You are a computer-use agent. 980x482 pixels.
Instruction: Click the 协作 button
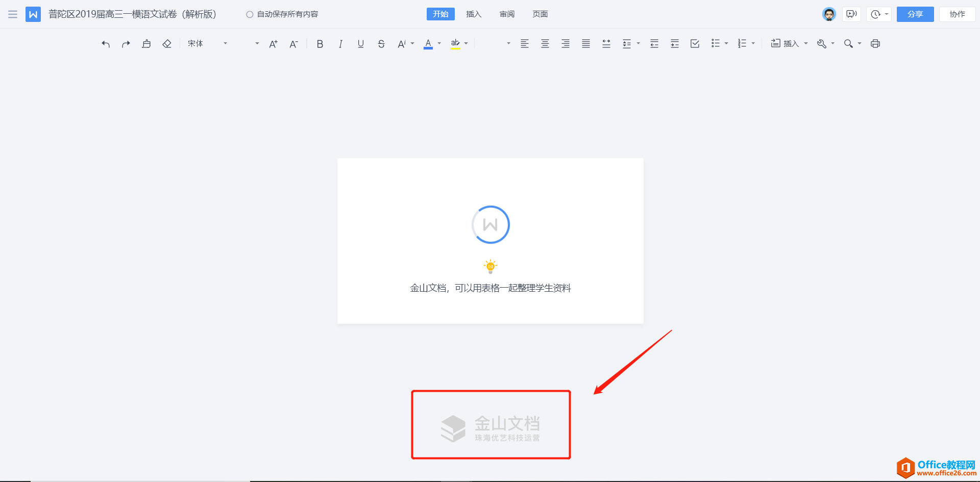957,14
